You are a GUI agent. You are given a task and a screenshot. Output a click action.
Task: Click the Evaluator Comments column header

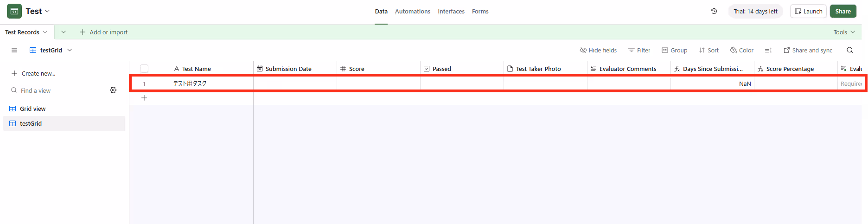pos(629,69)
